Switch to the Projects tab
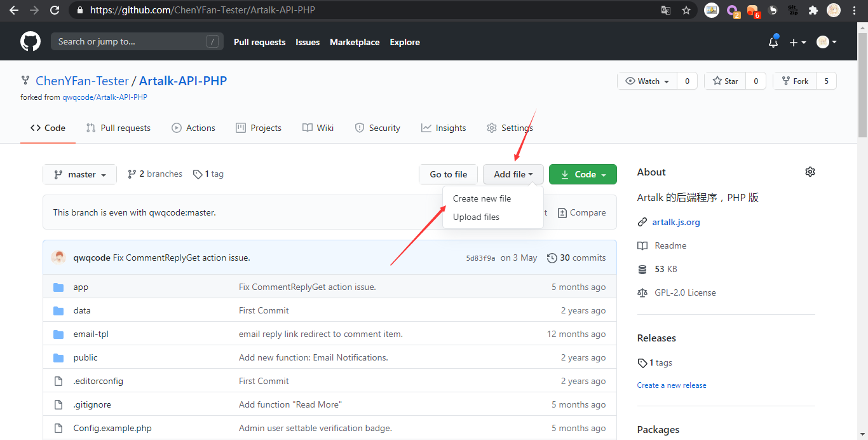 tap(259, 128)
